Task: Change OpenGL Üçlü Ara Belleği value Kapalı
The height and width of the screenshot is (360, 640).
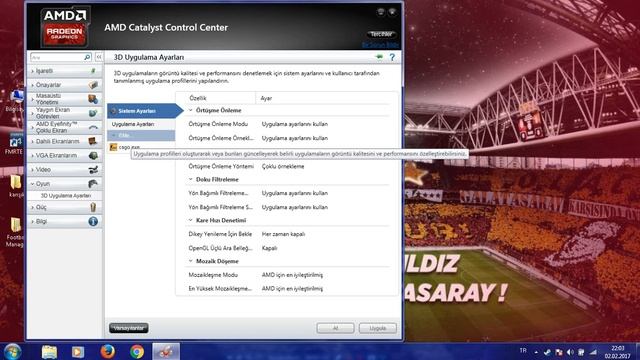Action: tap(269, 248)
